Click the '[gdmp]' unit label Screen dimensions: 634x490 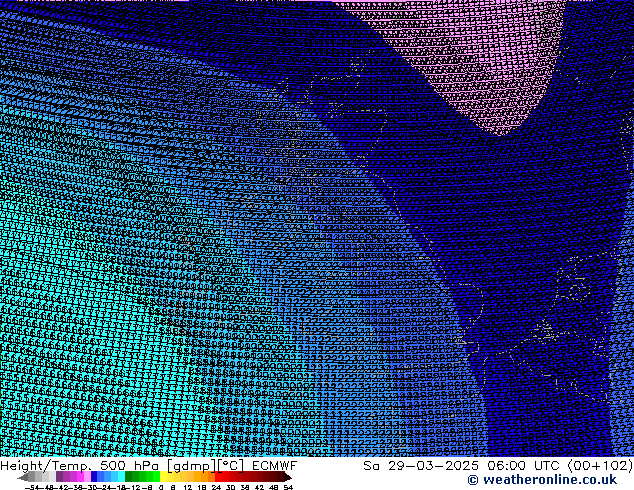(192, 466)
